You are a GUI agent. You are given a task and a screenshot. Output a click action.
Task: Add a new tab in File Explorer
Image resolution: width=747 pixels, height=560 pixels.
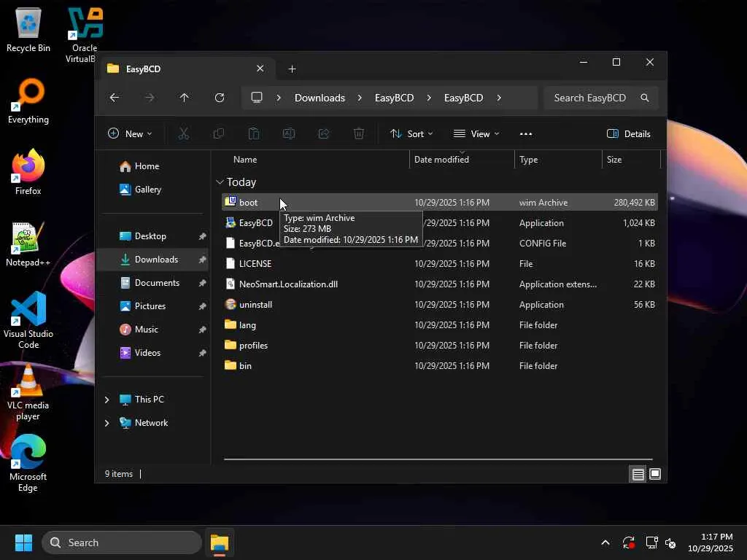click(x=292, y=69)
